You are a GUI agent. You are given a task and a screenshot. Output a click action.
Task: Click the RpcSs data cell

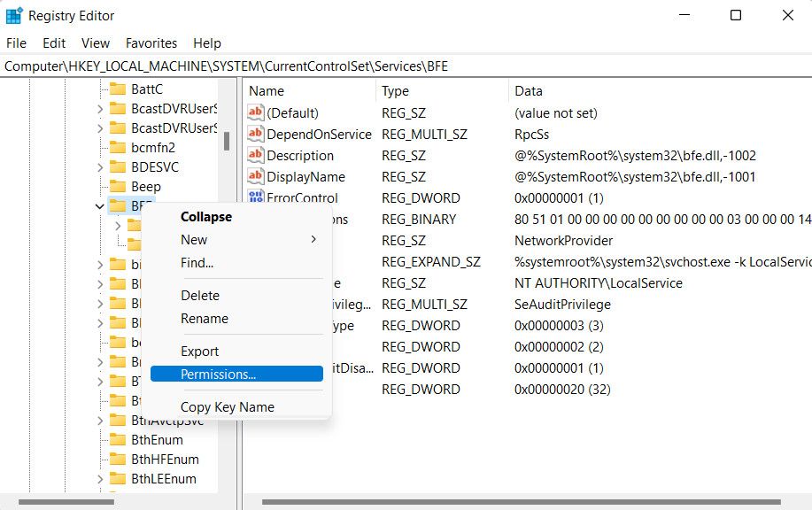point(532,134)
